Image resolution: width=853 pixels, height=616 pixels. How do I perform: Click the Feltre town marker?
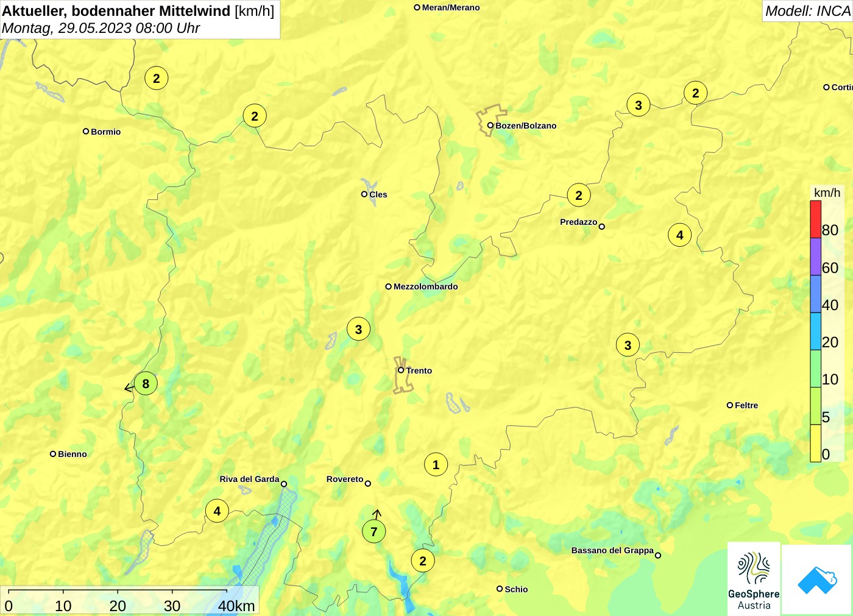coord(730,405)
